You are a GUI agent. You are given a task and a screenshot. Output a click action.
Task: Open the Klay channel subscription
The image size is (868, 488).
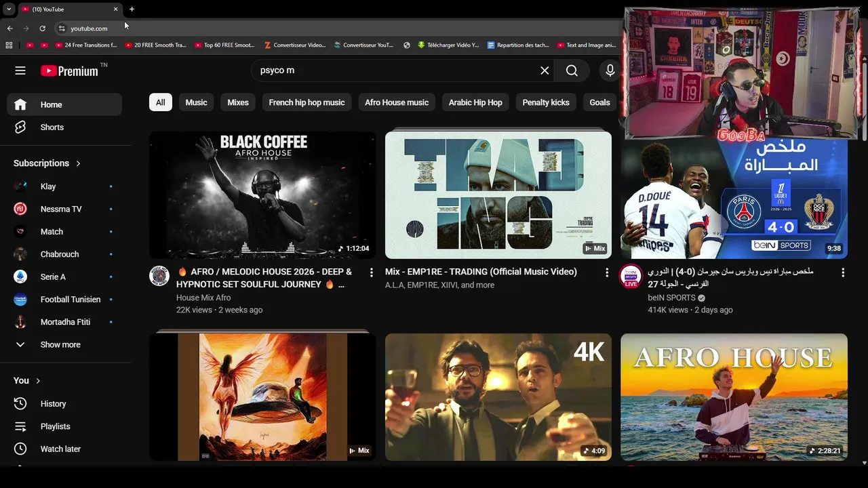(64, 186)
